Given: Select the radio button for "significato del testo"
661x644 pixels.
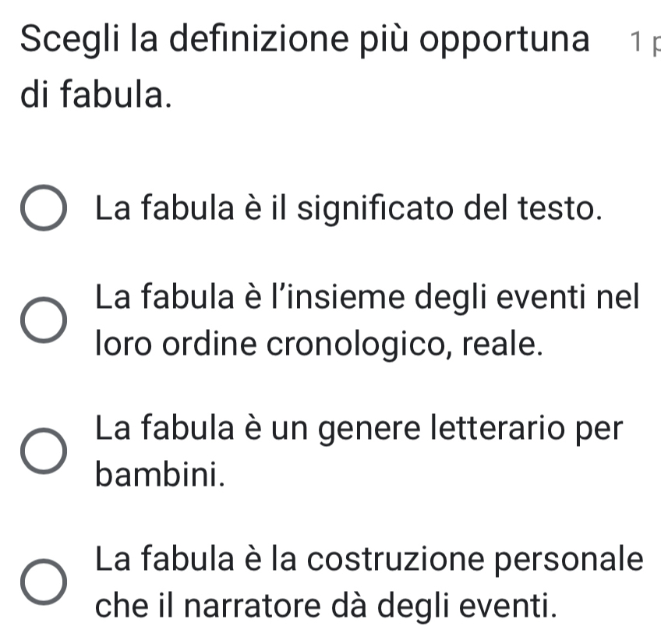Looking at the screenshot, I should click(x=44, y=210).
